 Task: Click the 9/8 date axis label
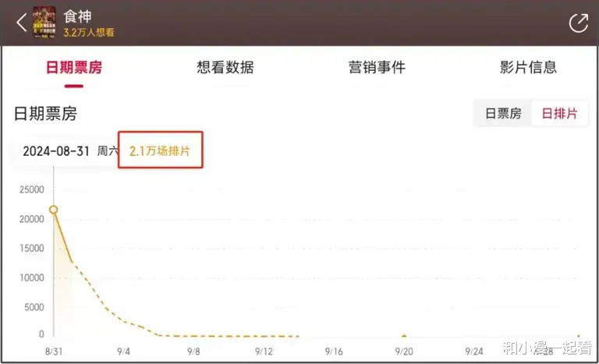[193, 352]
